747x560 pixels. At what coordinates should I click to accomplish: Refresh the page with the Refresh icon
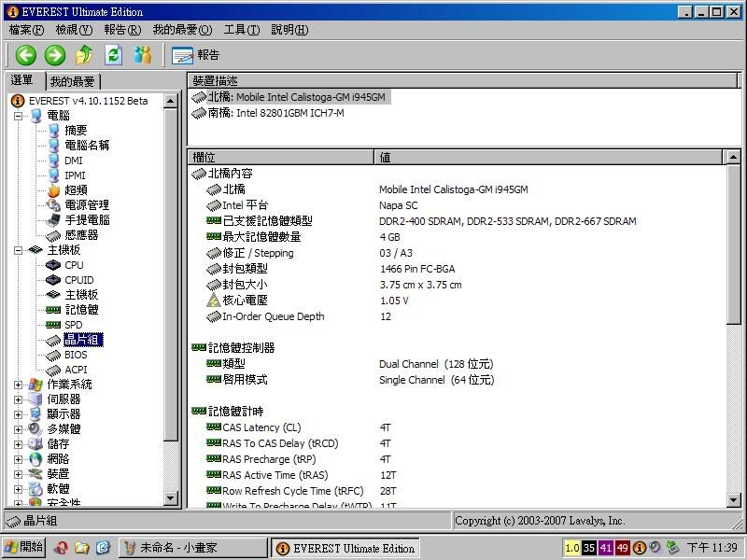tap(113, 55)
